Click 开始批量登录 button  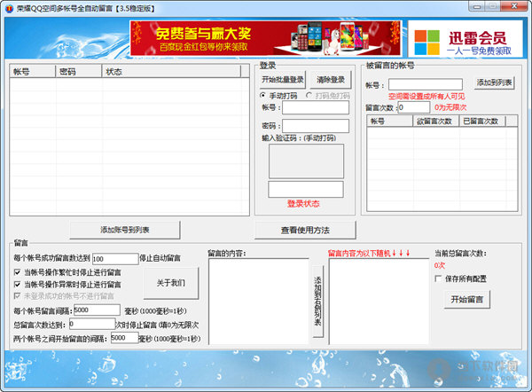(x=283, y=79)
